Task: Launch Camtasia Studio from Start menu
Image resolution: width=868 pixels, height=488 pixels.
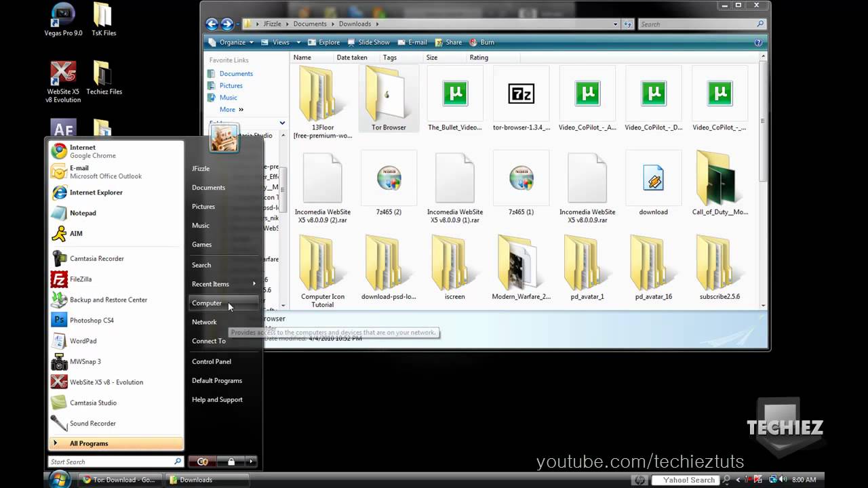Action: (x=115, y=403)
